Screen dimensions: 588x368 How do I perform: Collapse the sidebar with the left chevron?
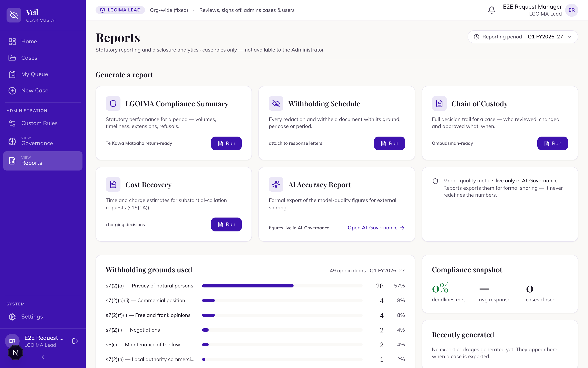pyautogui.click(x=43, y=357)
